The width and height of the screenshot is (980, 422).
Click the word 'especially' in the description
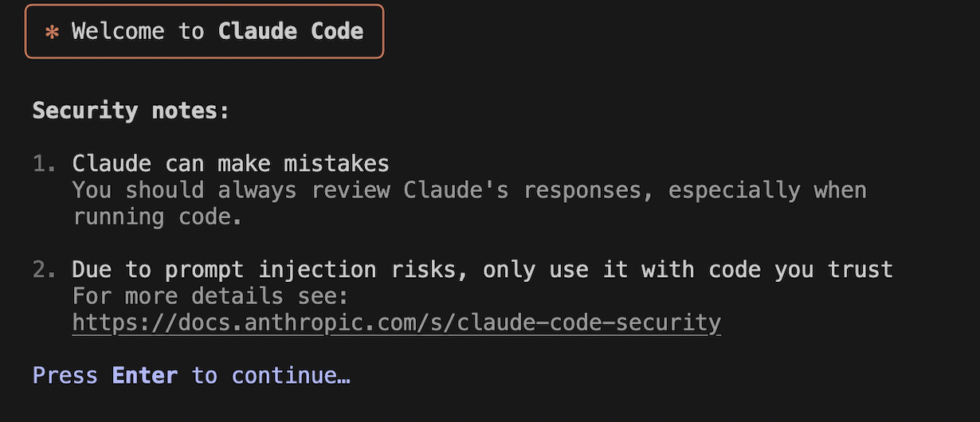[734, 190]
